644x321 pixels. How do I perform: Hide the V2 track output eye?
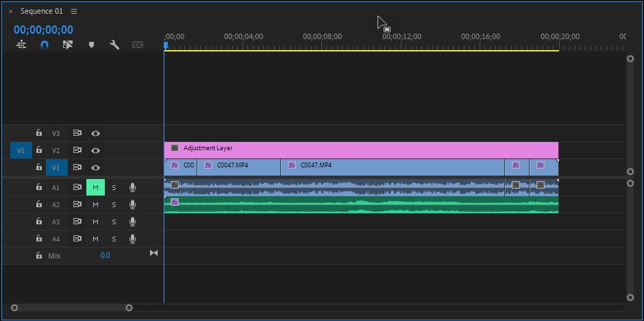click(96, 150)
